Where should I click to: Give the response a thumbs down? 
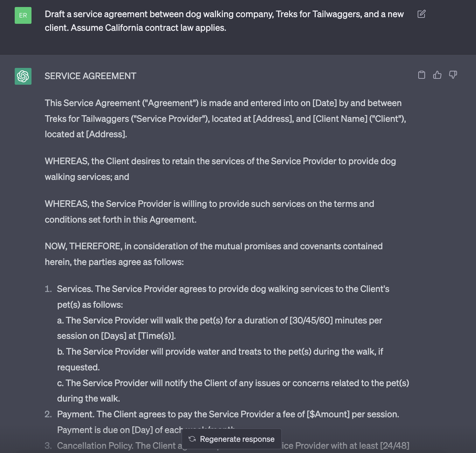(453, 75)
